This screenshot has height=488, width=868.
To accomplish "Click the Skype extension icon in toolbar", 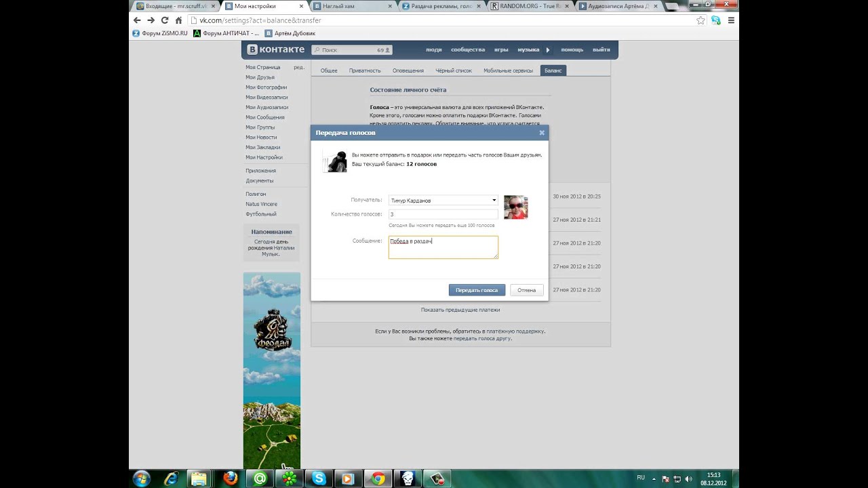I will [716, 20].
